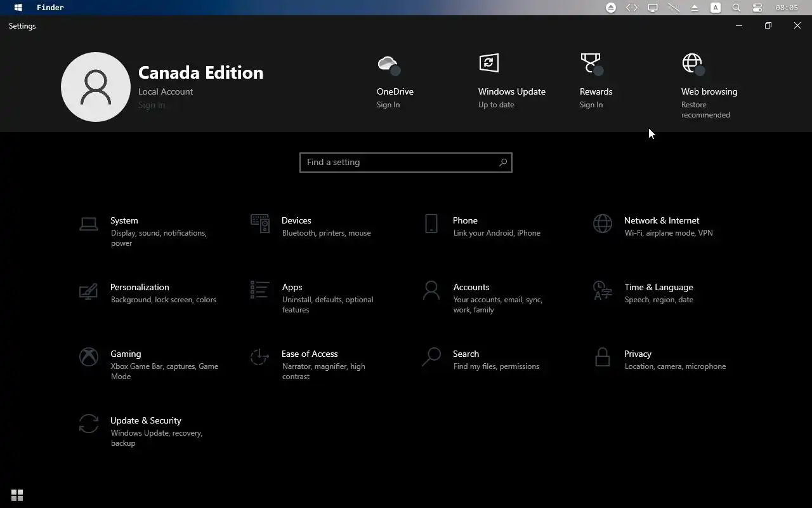Click the code brackets icon in top bar
This screenshot has height=508, width=812.
coord(632,8)
